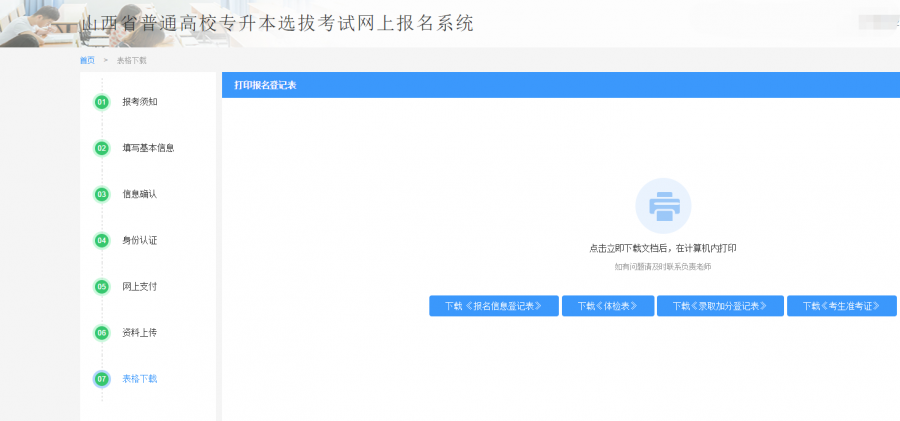Download the 报名信息登记表 form
This screenshot has height=421, width=900.
coord(493,306)
